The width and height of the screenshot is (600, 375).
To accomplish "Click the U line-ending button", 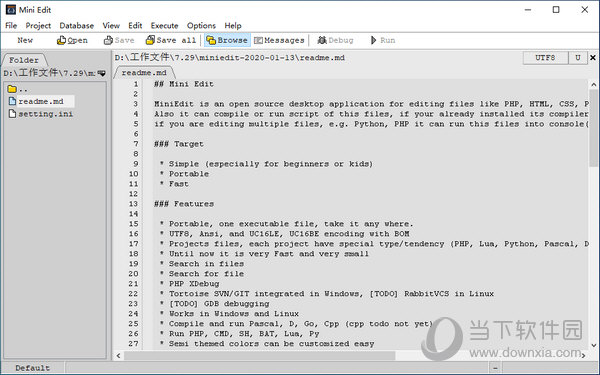I will 578,58.
